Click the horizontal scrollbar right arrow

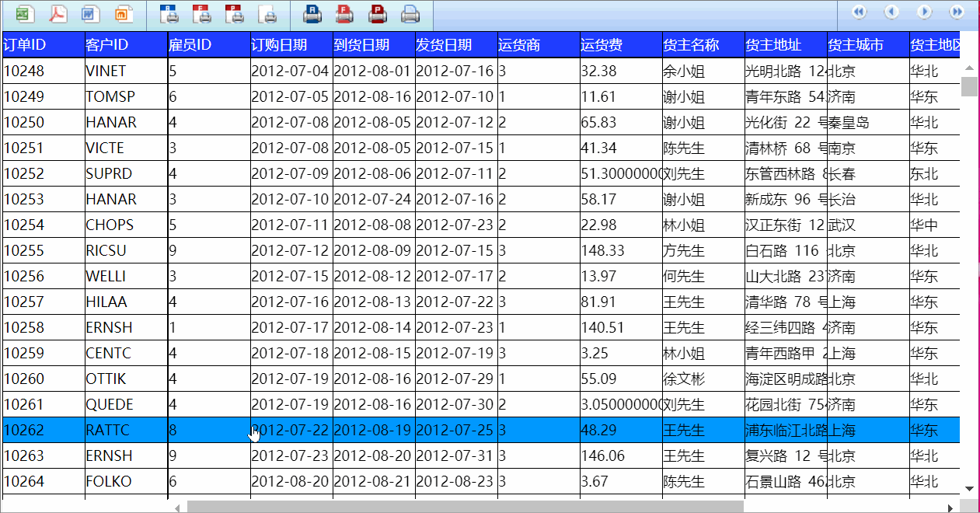[950, 508]
